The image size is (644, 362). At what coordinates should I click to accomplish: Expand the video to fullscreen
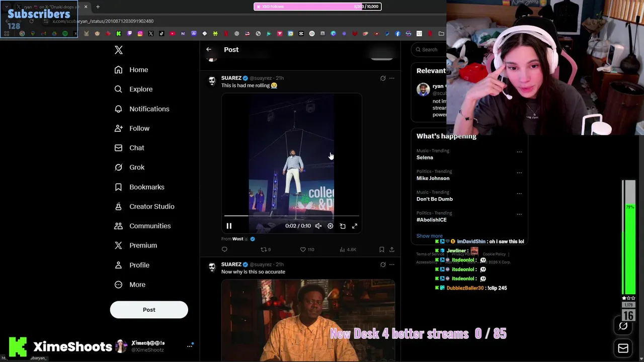click(x=355, y=226)
